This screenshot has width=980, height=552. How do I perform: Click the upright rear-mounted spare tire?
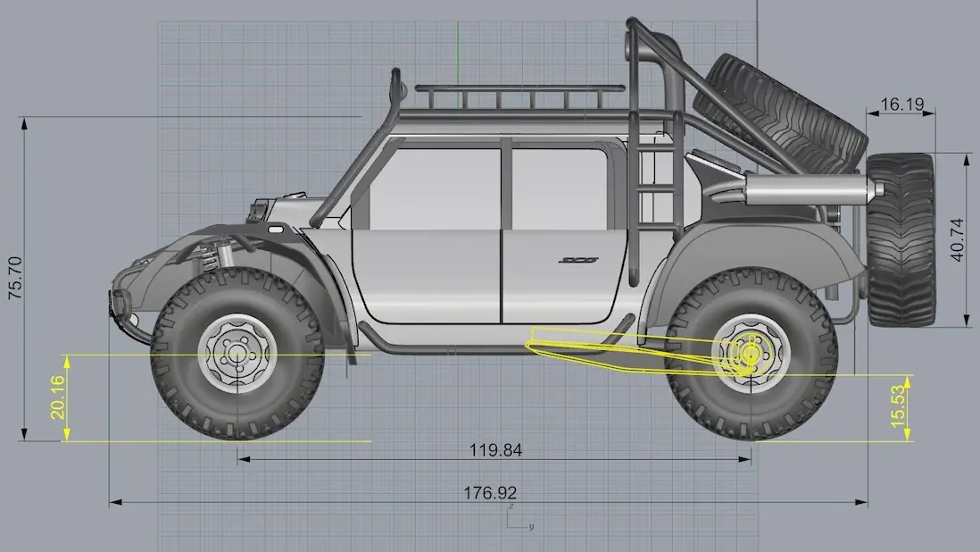pos(901,240)
